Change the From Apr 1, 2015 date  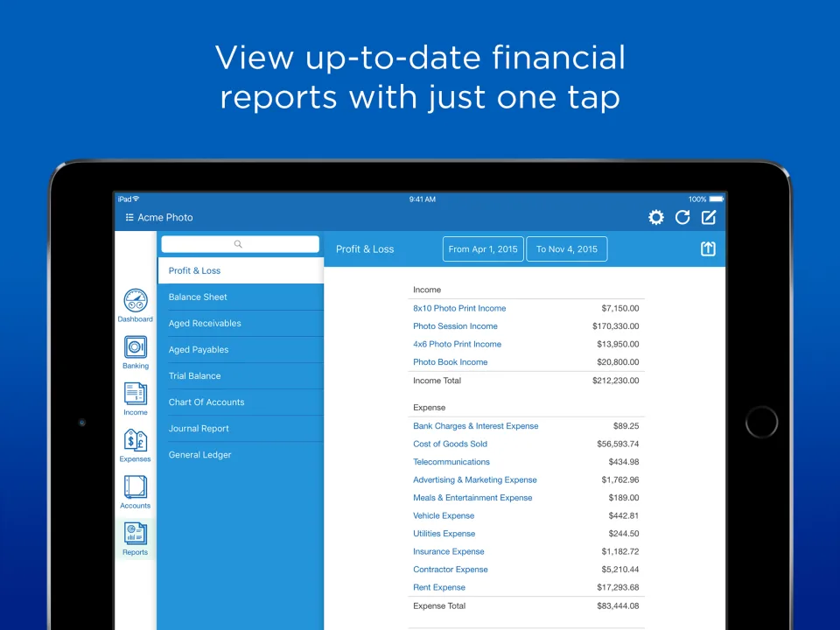483,249
